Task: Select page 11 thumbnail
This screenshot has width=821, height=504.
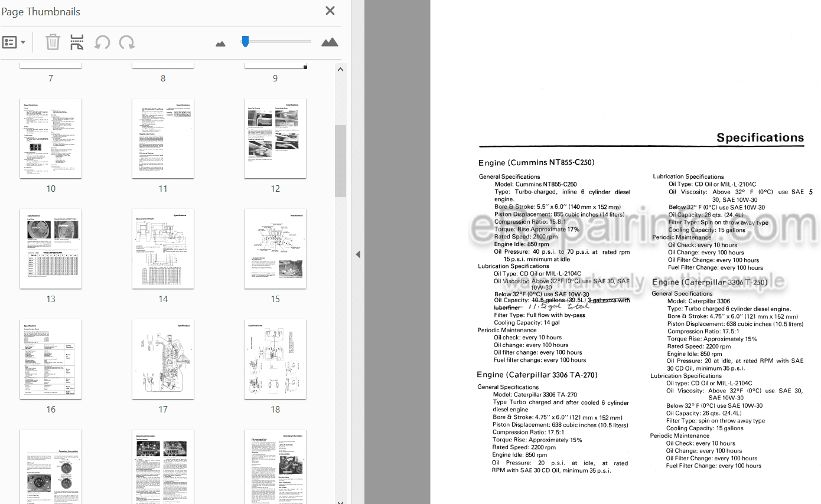Action: click(x=163, y=138)
